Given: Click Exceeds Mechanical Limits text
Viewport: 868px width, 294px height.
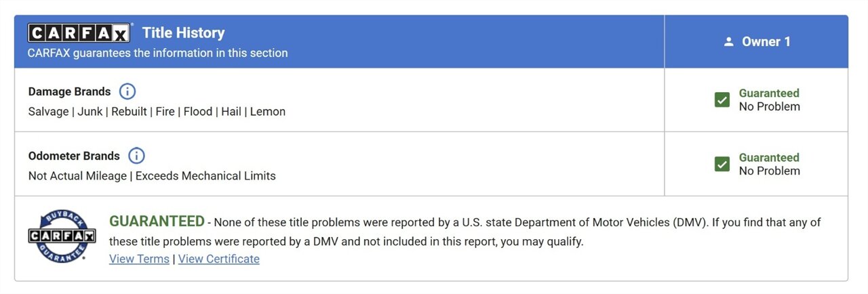Looking at the screenshot, I should [205, 176].
